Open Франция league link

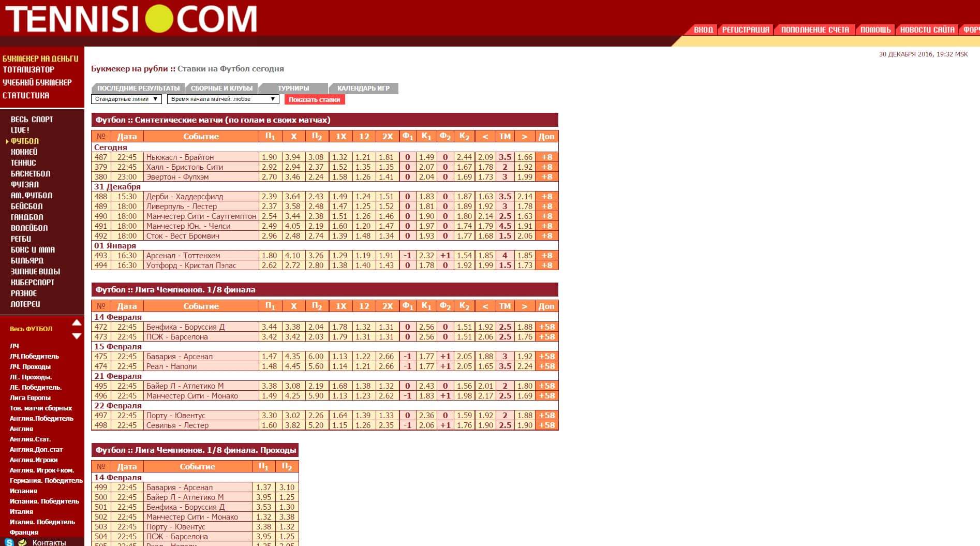coord(24,532)
